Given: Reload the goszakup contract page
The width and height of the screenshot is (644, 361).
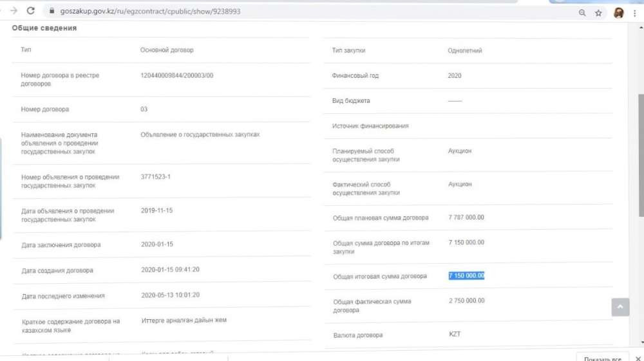Looking at the screenshot, I should [x=30, y=11].
